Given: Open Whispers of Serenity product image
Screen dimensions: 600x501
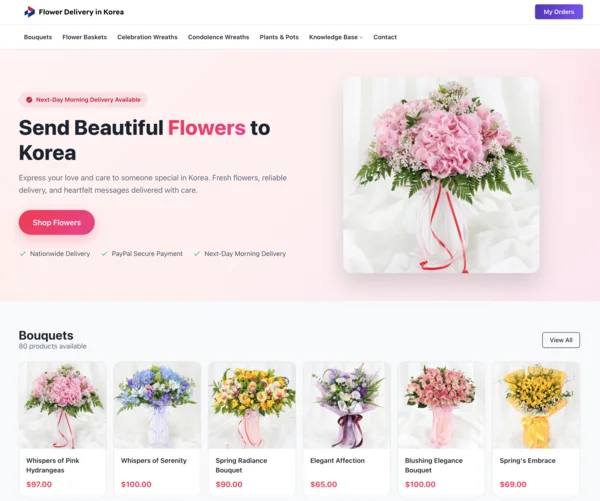Looking at the screenshot, I should [157, 405].
